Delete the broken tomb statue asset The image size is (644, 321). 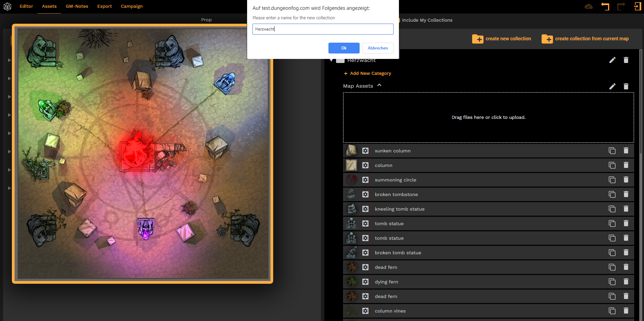coord(626,253)
